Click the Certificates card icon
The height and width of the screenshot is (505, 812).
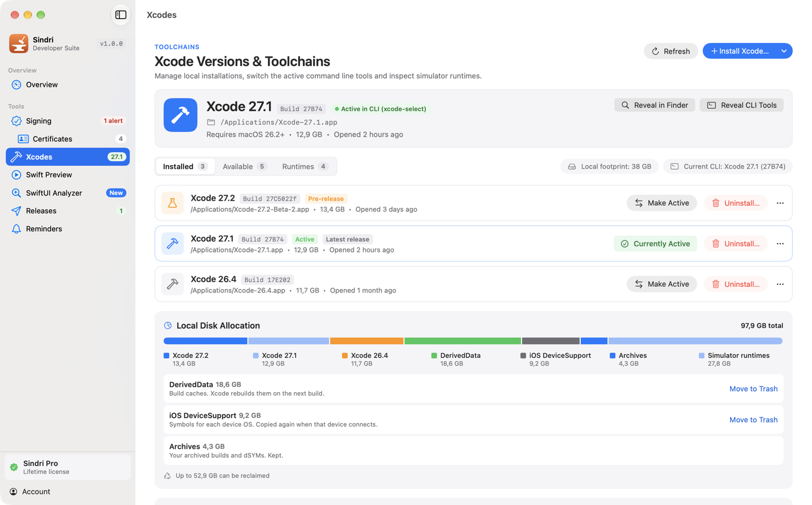[x=23, y=139]
